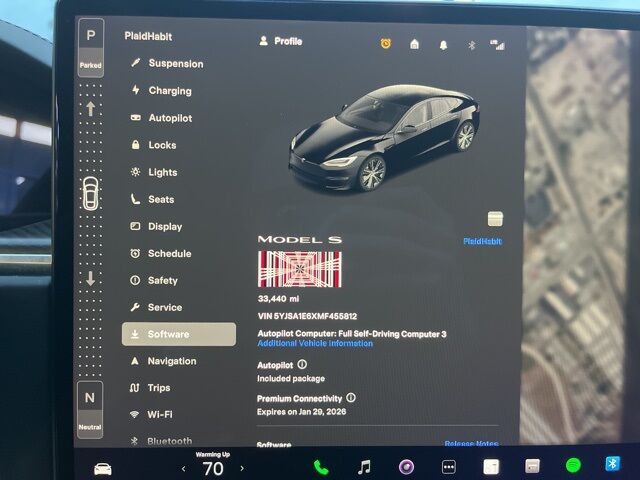Viewport: 640px width, 480px height.
Task: Tap the car controls icon in dock
Action: point(102,468)
